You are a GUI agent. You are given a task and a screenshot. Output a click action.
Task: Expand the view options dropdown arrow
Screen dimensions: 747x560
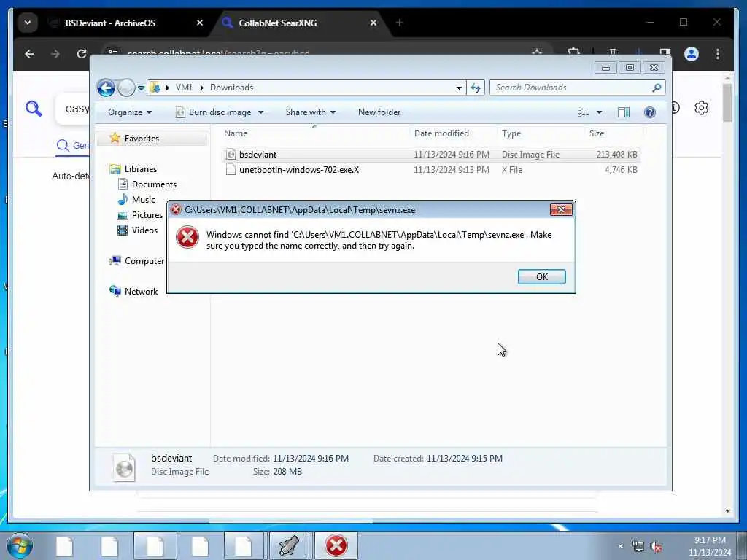(599, 112)
